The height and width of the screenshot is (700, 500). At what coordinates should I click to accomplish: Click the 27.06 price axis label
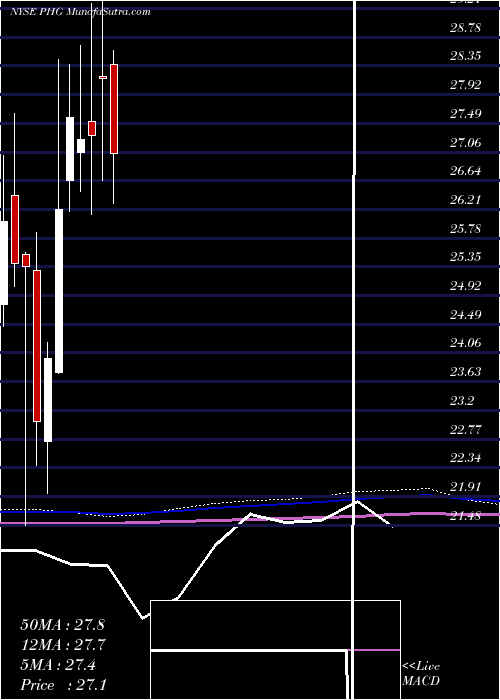coord(465,143)
